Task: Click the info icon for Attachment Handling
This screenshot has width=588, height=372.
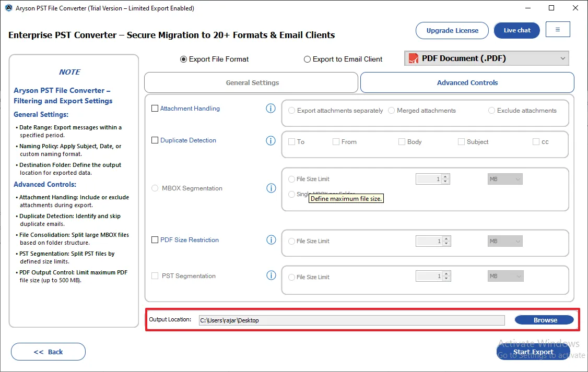Action: (271, 109)
